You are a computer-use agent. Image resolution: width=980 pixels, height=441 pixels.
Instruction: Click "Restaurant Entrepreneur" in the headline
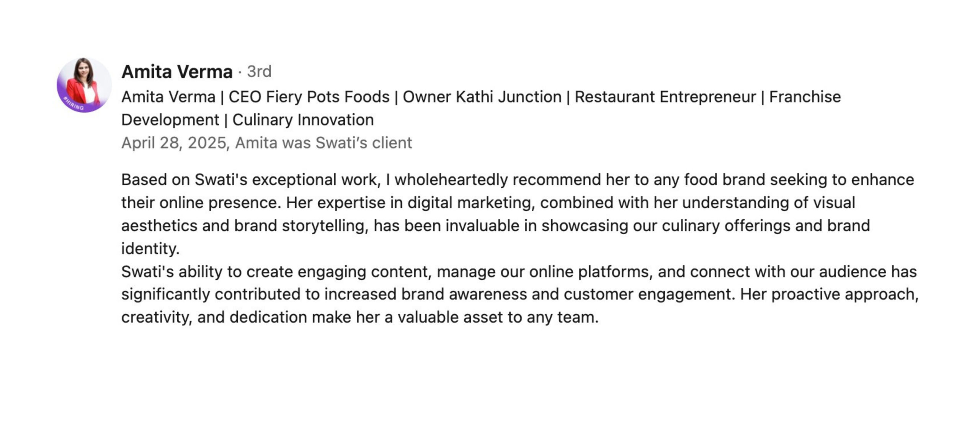(x=665, y=97)
